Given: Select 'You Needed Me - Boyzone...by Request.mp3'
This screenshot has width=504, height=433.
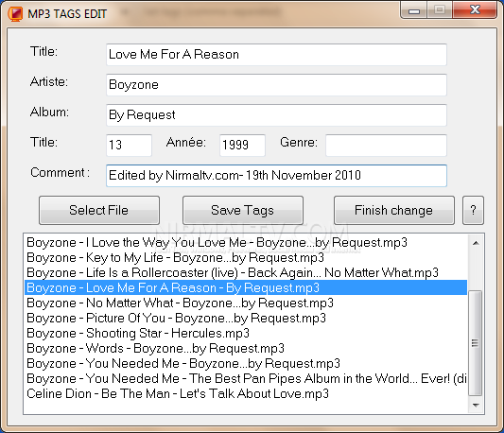Looking at the screenshot, I should click(246, 363).
